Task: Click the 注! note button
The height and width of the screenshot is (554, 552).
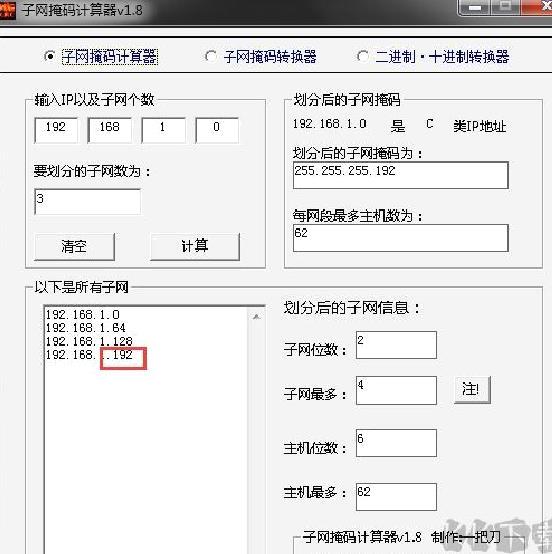Action: [472, 390]
